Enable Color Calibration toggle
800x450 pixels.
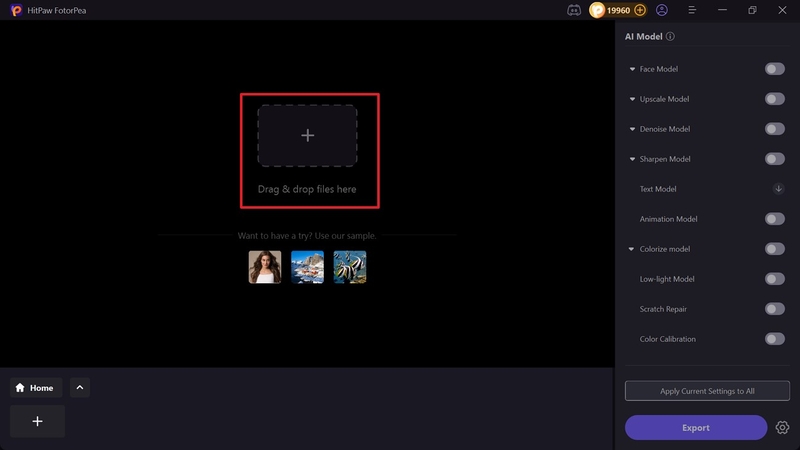click(774, 339)
